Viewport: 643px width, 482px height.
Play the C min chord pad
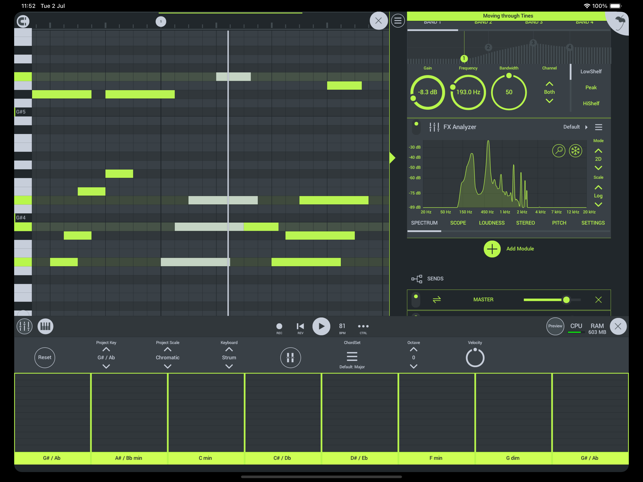click(x=206, y=418)
